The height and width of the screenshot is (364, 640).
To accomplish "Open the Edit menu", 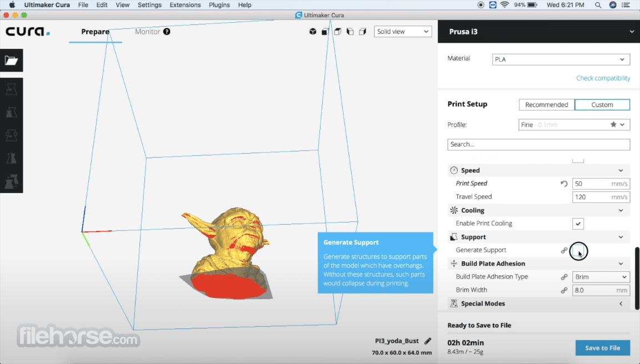I will (102, 5).
